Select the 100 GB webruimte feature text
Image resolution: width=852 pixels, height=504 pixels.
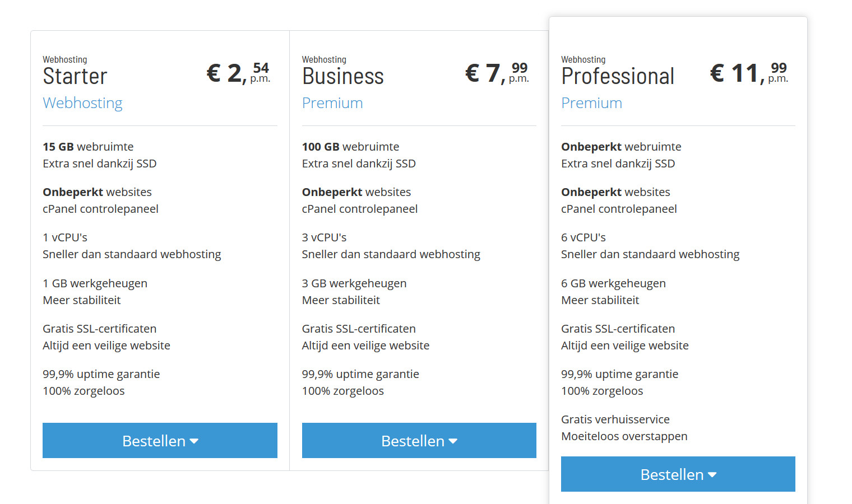point(350,147)
